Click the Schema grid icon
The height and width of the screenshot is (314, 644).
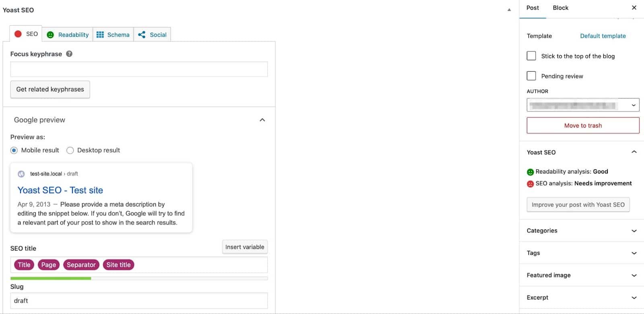[100, 35]
